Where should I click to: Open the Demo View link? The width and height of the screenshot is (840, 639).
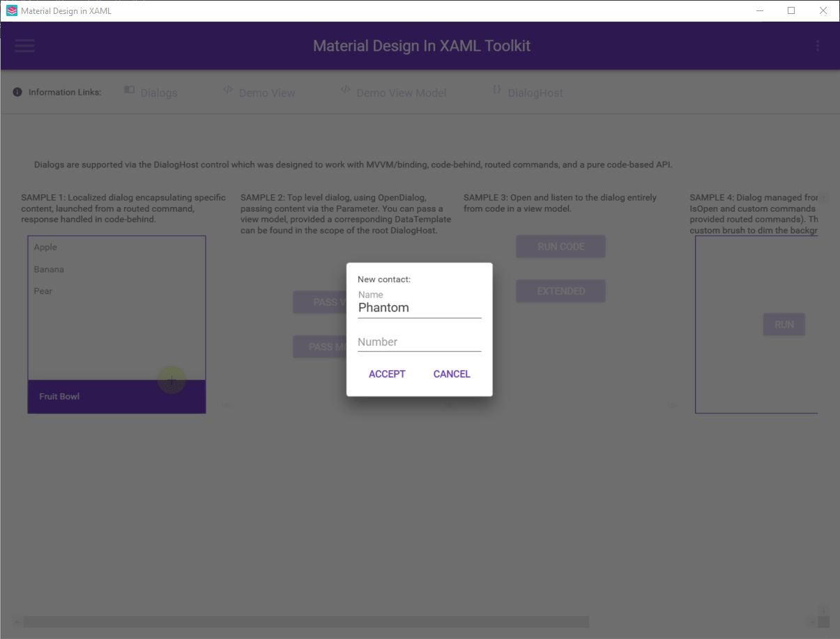pos(259,92)
